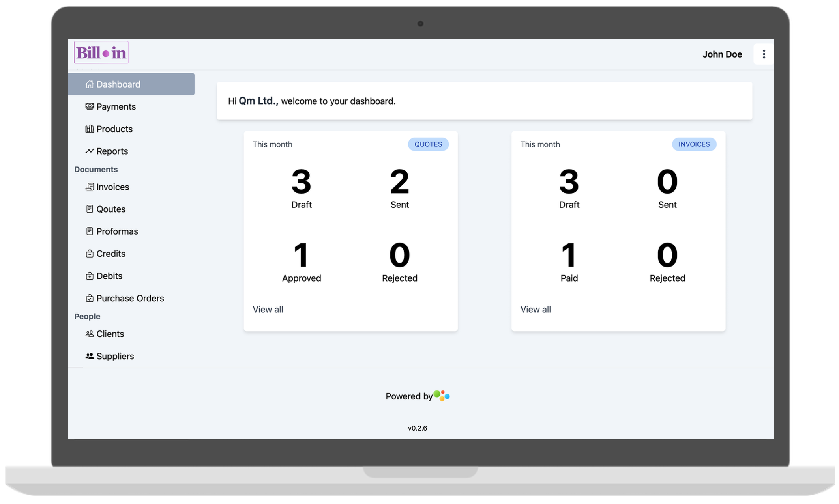
Task: Open Credits using its icon
Action: [x=90, y=253]
